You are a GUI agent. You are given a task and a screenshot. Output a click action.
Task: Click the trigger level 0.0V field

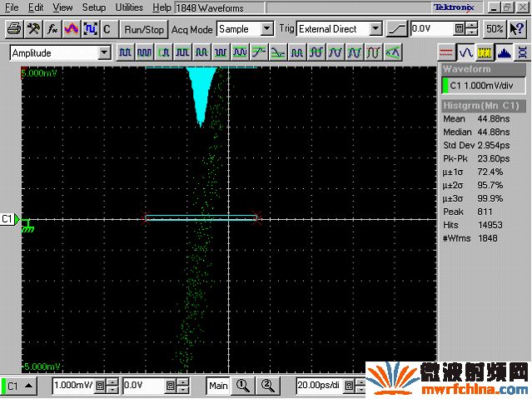(x=431, y=29)
